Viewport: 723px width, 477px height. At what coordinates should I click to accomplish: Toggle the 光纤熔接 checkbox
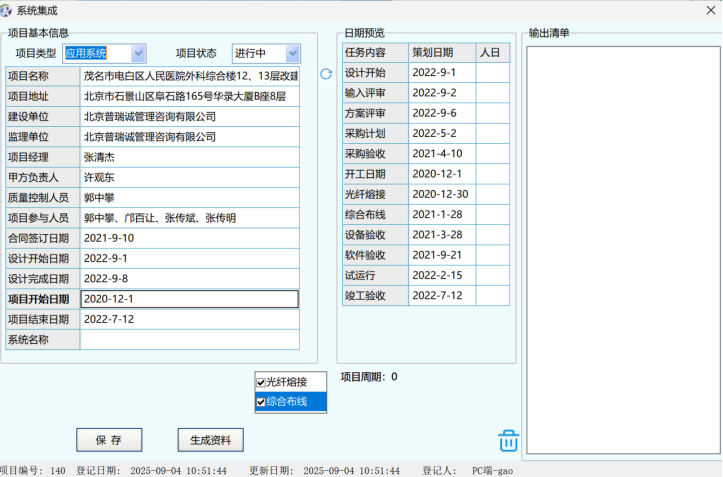(x=262, y=382)
